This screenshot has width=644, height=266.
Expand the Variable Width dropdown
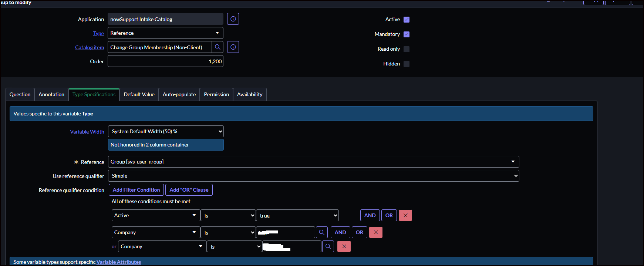coord(166,131)
